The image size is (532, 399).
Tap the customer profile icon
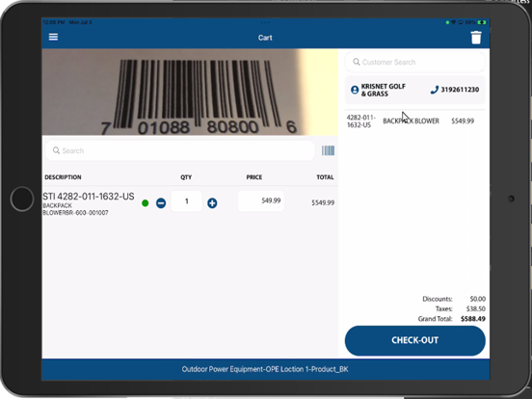coord(355,90)
